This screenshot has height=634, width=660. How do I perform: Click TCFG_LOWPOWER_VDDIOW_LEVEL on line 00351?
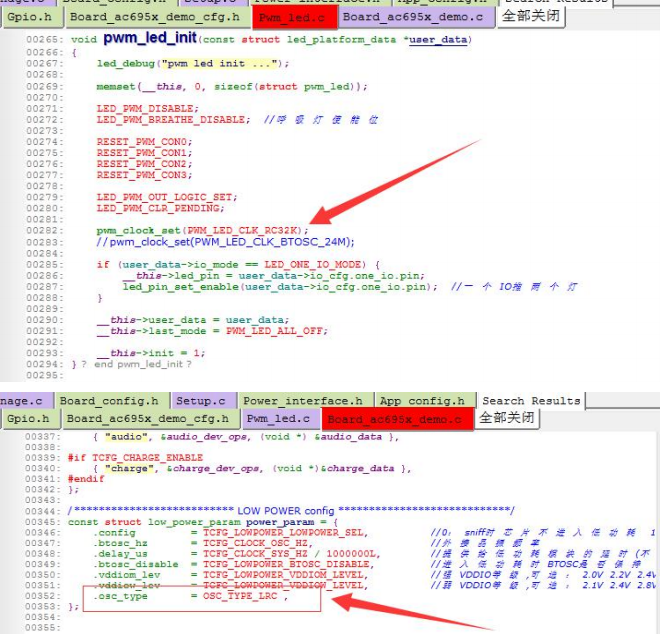click(285, 585)
